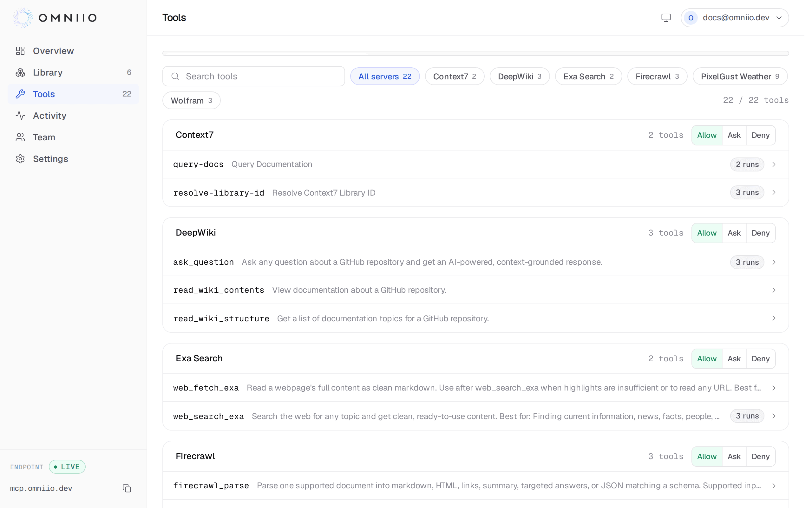Expand the firecrawl_parse row chevron
The width and height of the screenshot is (812, 508).
(x=774, y=485)
